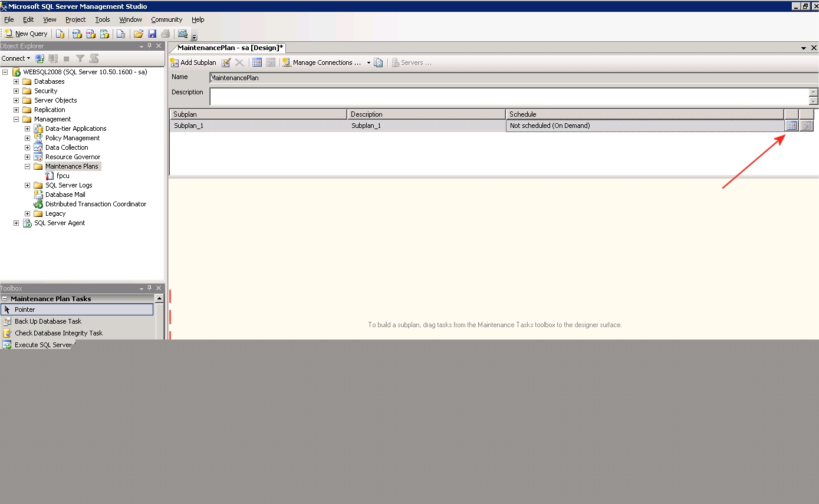819x504 pixels.
Task: Select Resource Governor tree item
Action: click(73, 157)
